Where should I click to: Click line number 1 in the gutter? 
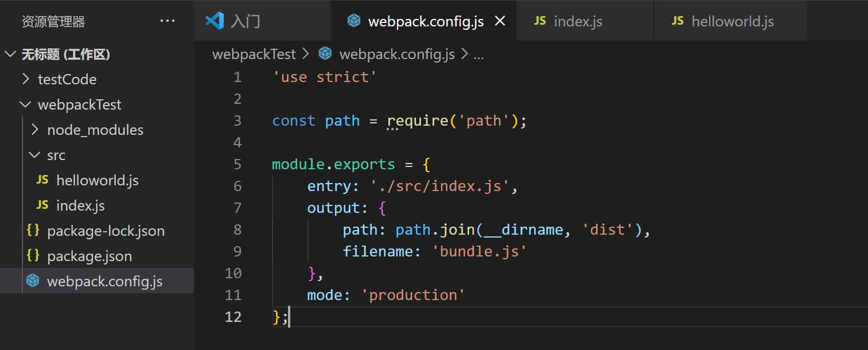(238, 77)
